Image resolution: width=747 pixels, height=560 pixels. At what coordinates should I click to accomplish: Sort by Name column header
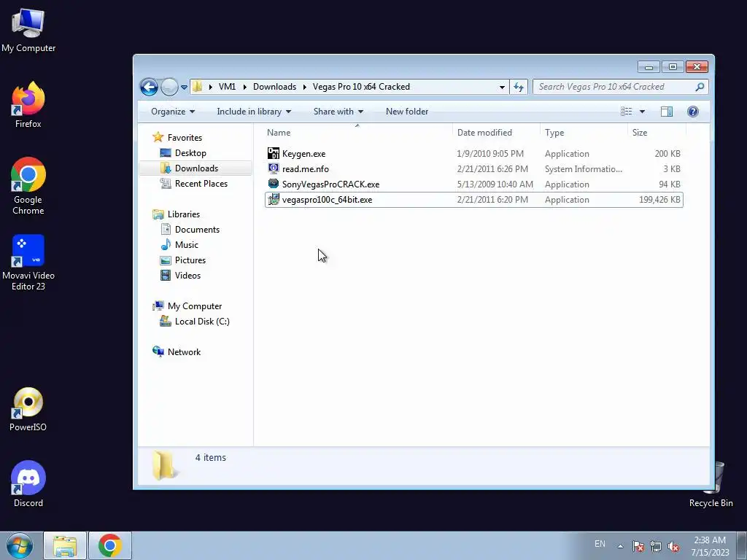(279, 133)
